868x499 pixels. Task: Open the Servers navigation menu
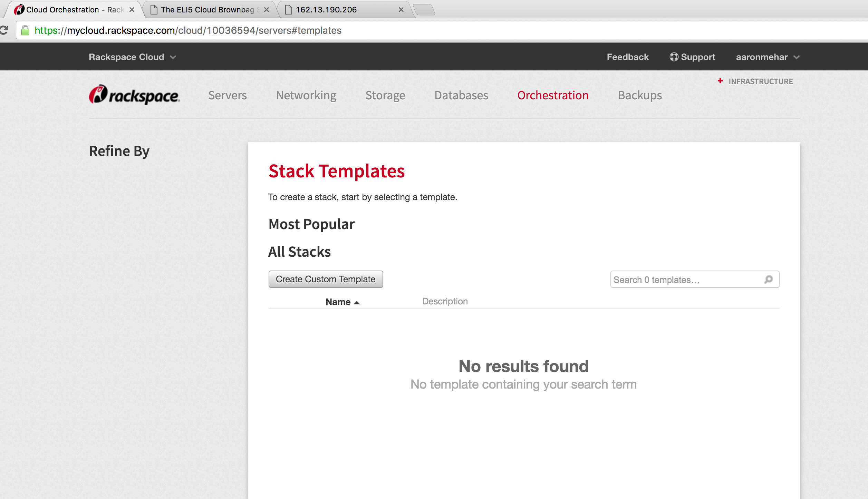[x=228, y=95]
